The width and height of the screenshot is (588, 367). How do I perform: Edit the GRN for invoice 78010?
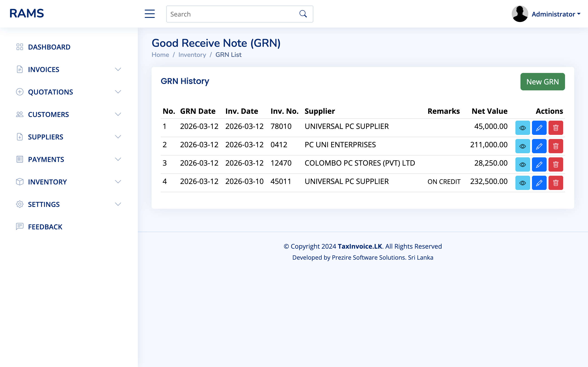coord(539,128)
